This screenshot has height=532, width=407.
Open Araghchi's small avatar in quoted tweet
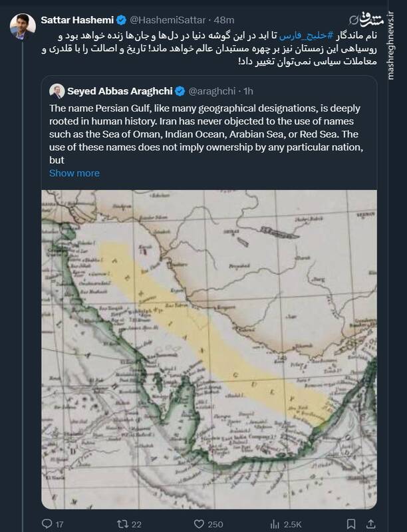coord(57,90)
